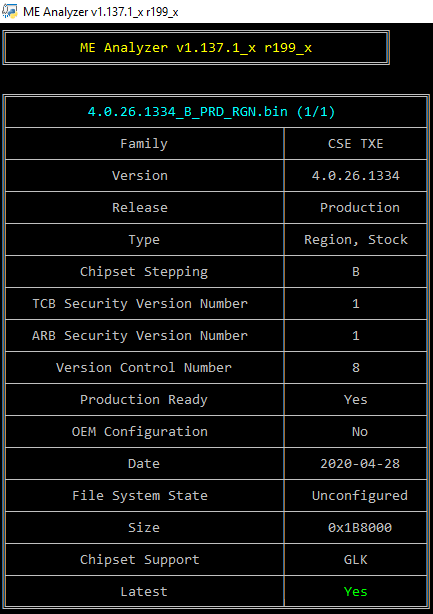Screen dimensions: 433x614
Task: Select the date value 2020-04-28
Action: (360, 464)
